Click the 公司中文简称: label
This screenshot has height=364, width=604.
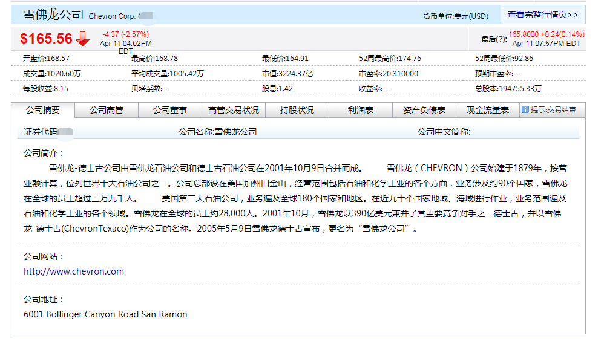(x=444, y=132)
